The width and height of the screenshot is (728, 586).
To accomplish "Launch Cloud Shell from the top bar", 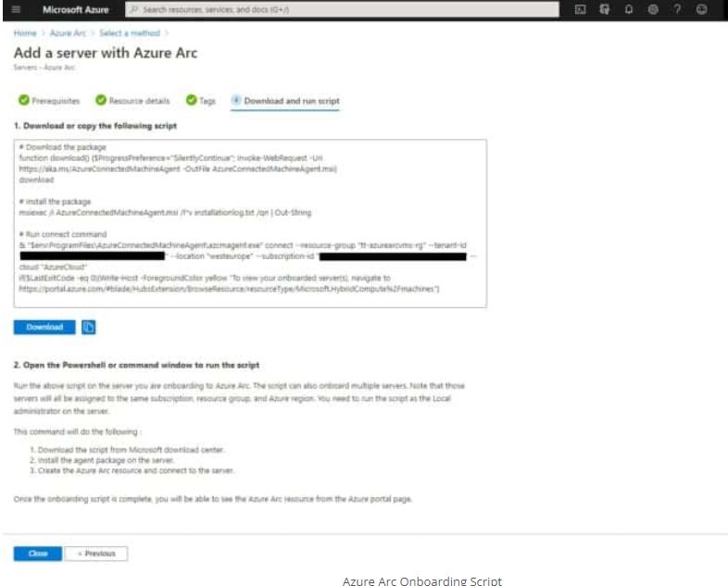I will (580, 9).
